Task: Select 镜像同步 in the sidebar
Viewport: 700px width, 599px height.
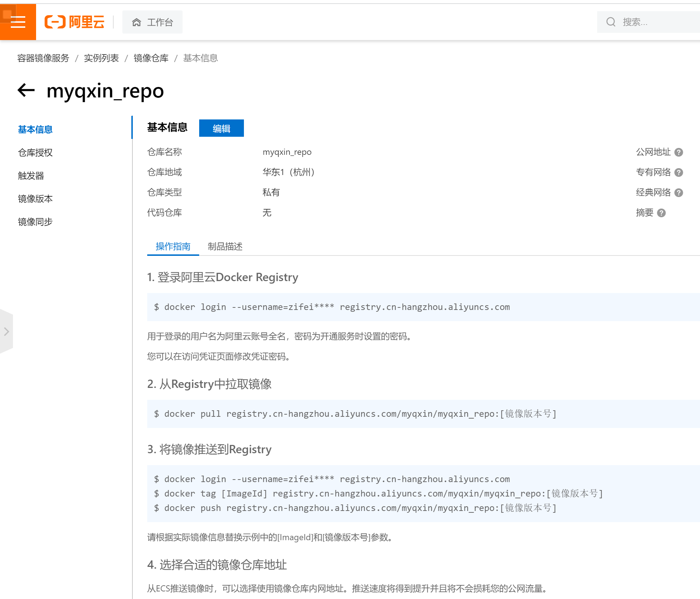Action: 35,222
